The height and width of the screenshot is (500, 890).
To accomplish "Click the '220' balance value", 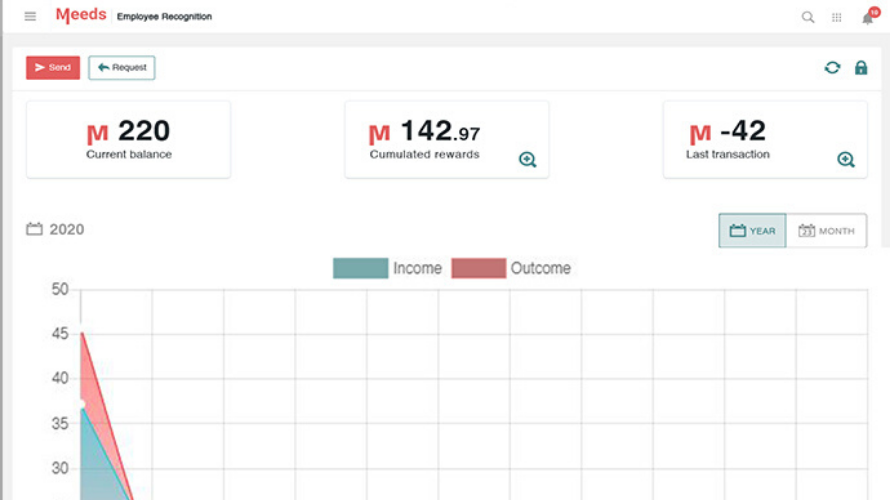I will (144, 131).
